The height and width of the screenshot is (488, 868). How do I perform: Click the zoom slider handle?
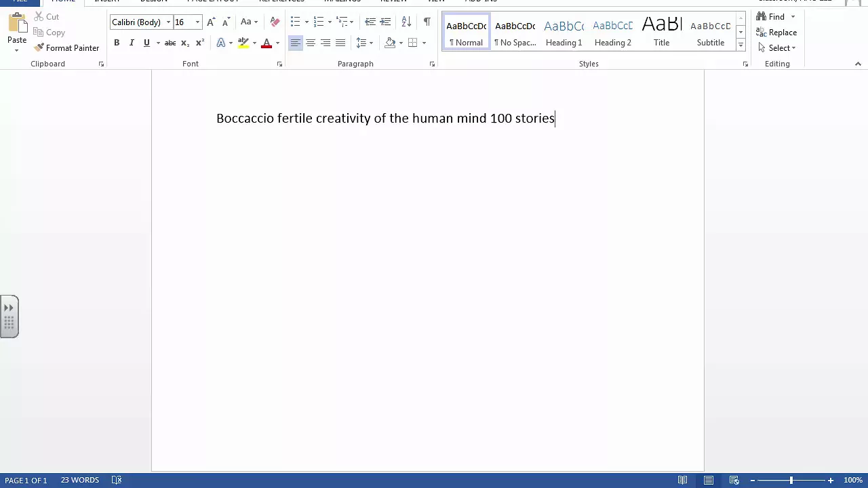click(x=791, y=480)
